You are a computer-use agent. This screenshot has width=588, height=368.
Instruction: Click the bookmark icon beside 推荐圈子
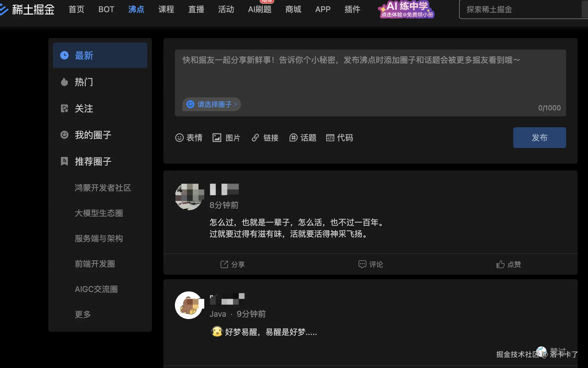click(x=64, y=161)
